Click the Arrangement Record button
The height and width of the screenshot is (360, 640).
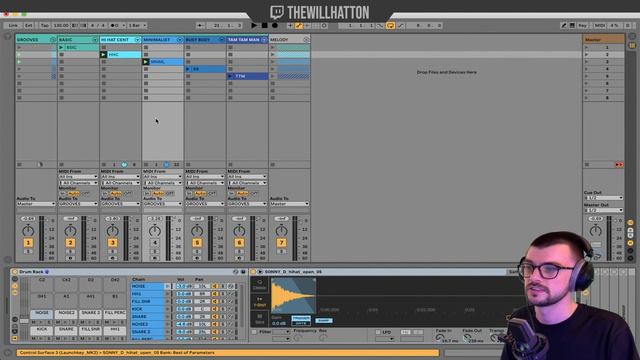pos(275,25)
